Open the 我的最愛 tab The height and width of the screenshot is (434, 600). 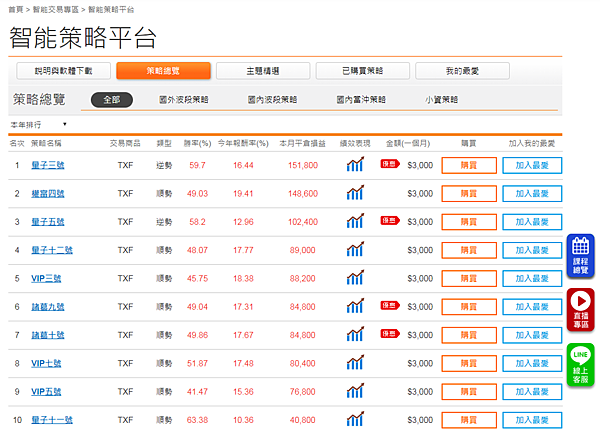tap(462, 71)
